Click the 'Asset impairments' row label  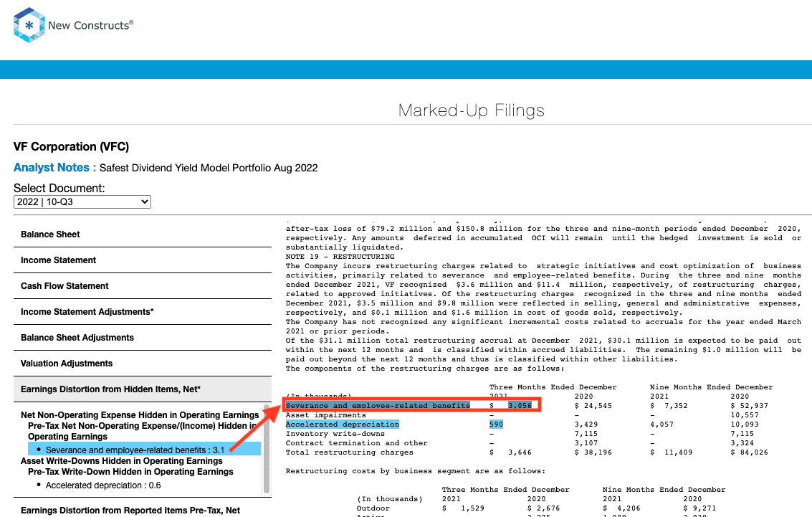pyautogui.click(x=326, y=415)
